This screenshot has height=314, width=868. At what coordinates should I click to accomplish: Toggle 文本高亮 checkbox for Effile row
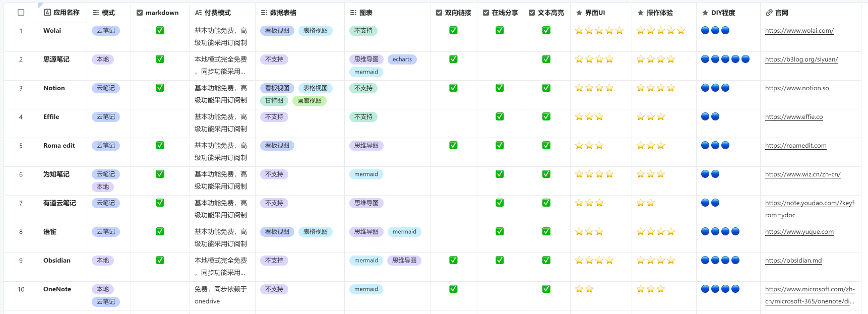[x=546, y=116]
